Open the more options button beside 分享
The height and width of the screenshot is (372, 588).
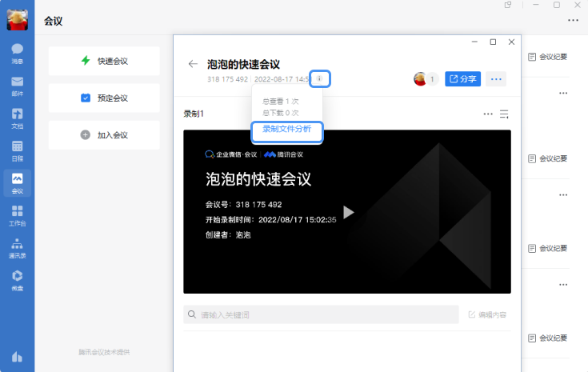(x=496, y=78)
